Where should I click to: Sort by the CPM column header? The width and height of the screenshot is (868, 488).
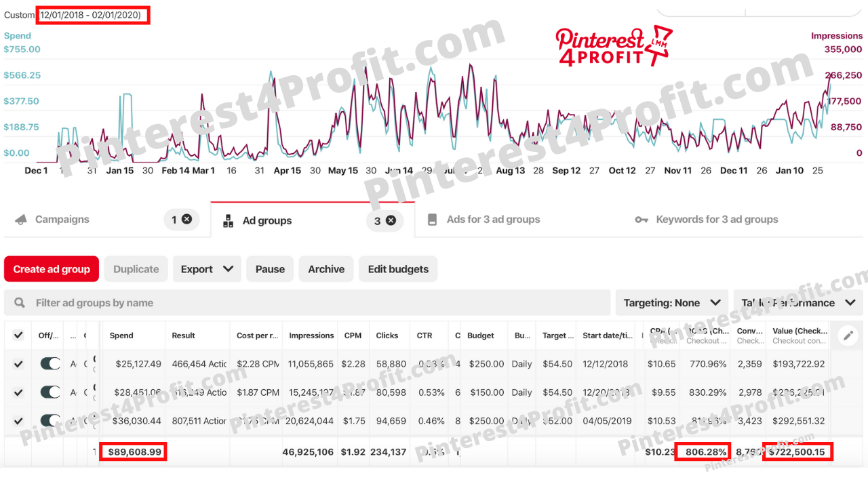353,335
